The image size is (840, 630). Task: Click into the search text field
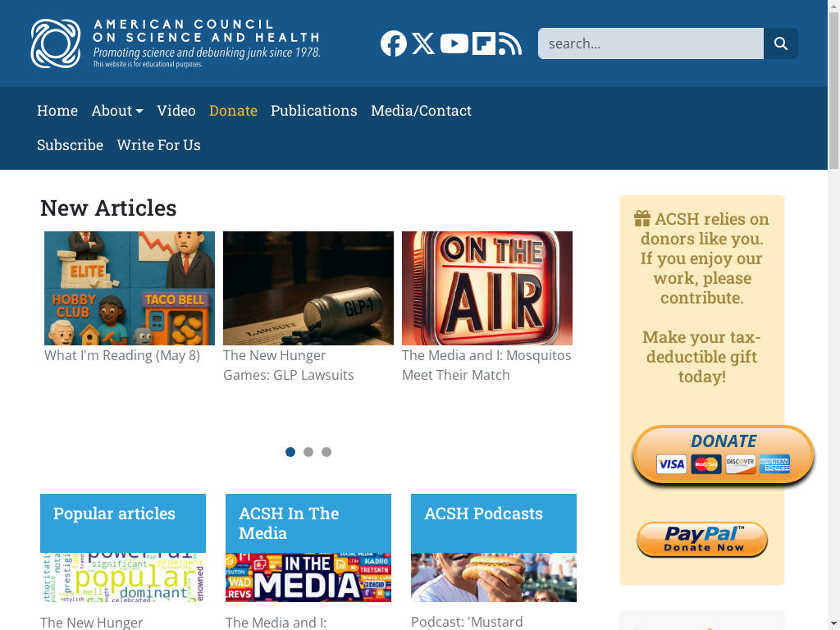tap(651, 43)
